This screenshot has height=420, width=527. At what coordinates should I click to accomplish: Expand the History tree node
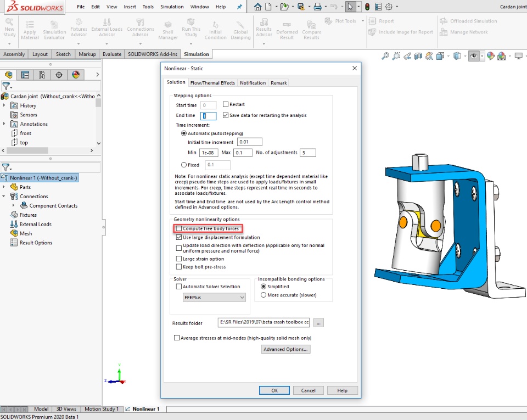click(x=4, y=105)
